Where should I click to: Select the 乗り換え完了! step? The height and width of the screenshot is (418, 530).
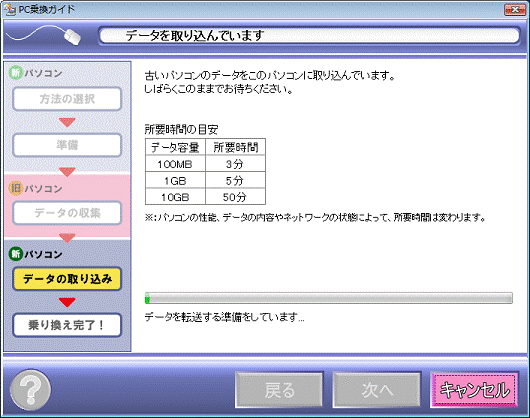point(67,325)
